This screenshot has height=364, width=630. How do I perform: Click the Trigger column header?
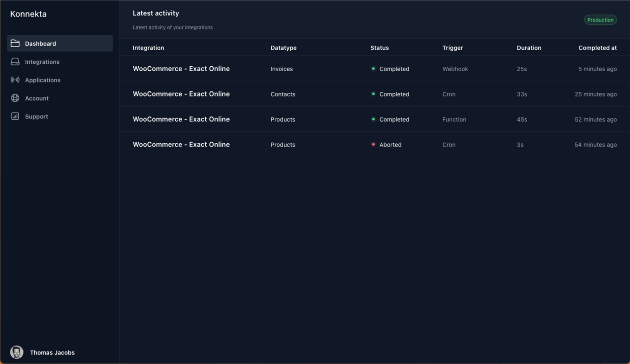[x=452, y=48]
